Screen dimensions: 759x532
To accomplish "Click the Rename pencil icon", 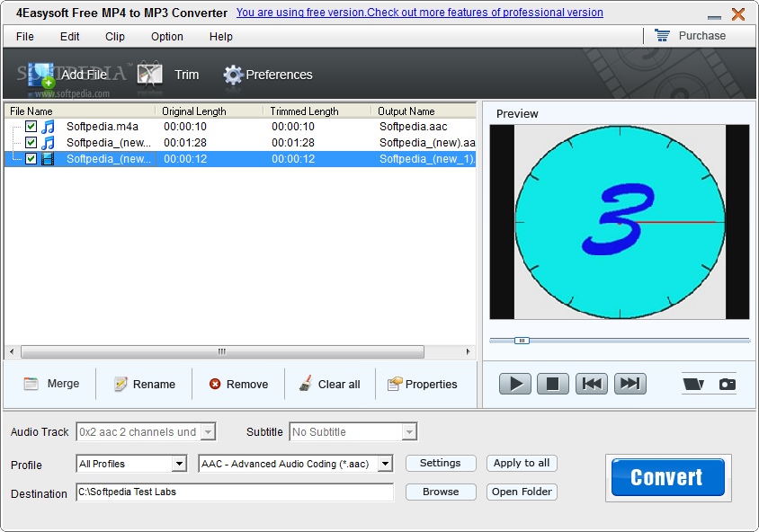I will 121,384.
